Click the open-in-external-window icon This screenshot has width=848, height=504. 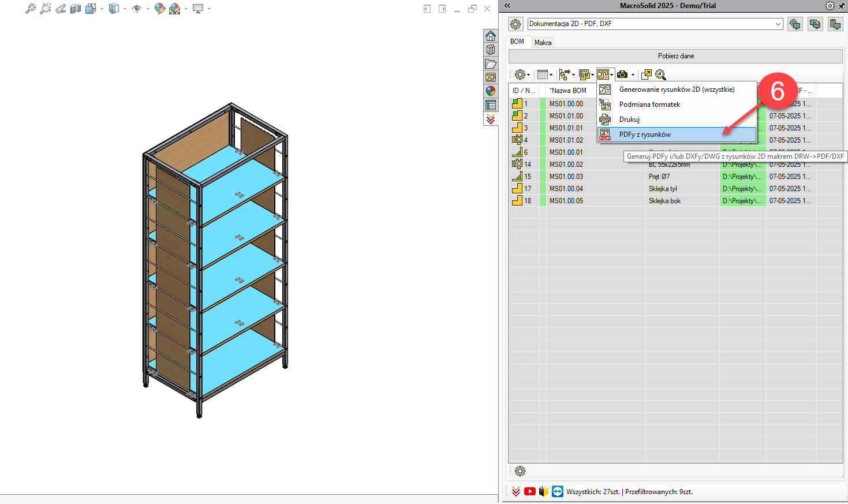(x=647, y=74)
